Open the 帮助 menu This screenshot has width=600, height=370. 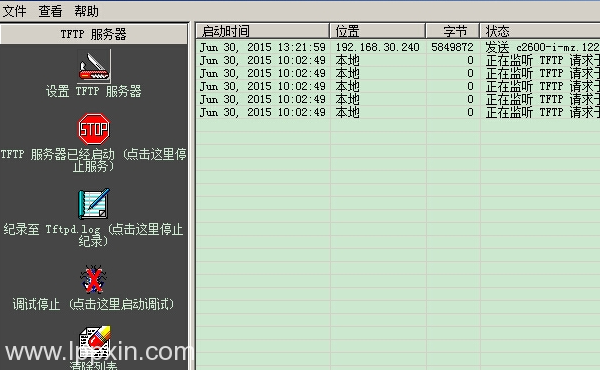[86, 11]
